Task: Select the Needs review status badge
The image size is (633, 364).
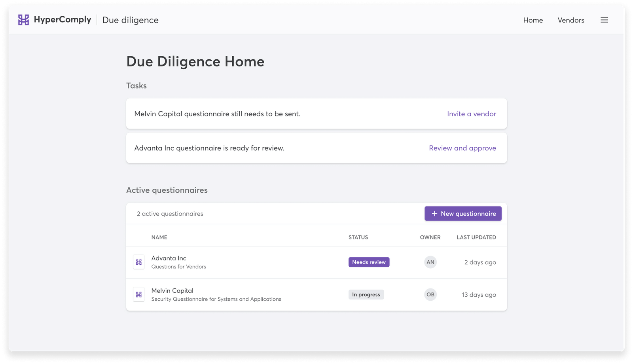Action: pyautogui.click(x=369, y=262)
